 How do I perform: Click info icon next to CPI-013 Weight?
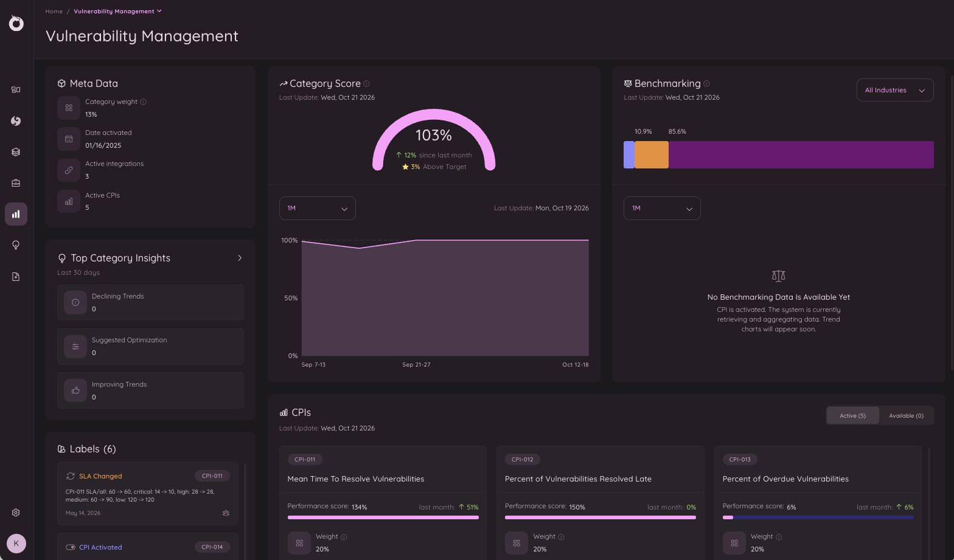click(779, 537)
